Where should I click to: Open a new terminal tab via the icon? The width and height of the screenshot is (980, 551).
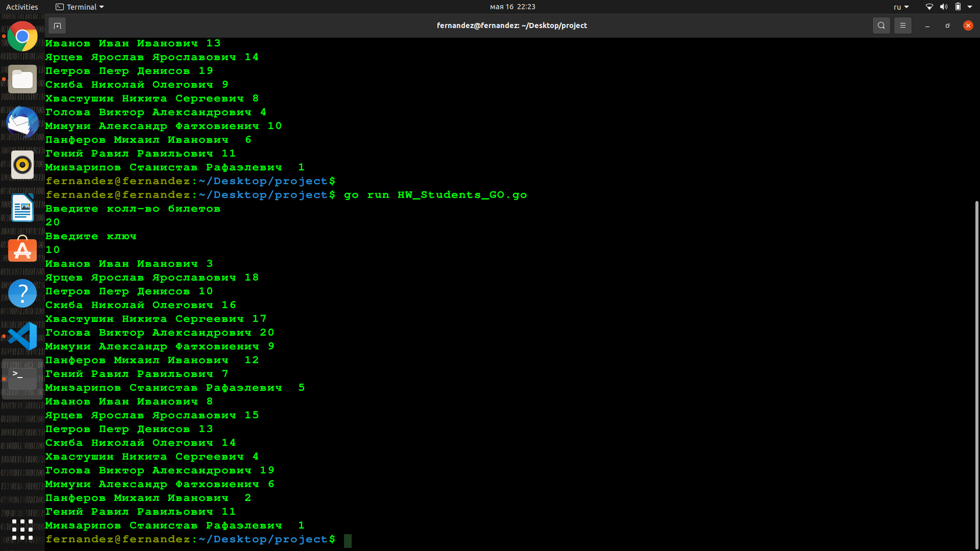[x=57, y=26]
